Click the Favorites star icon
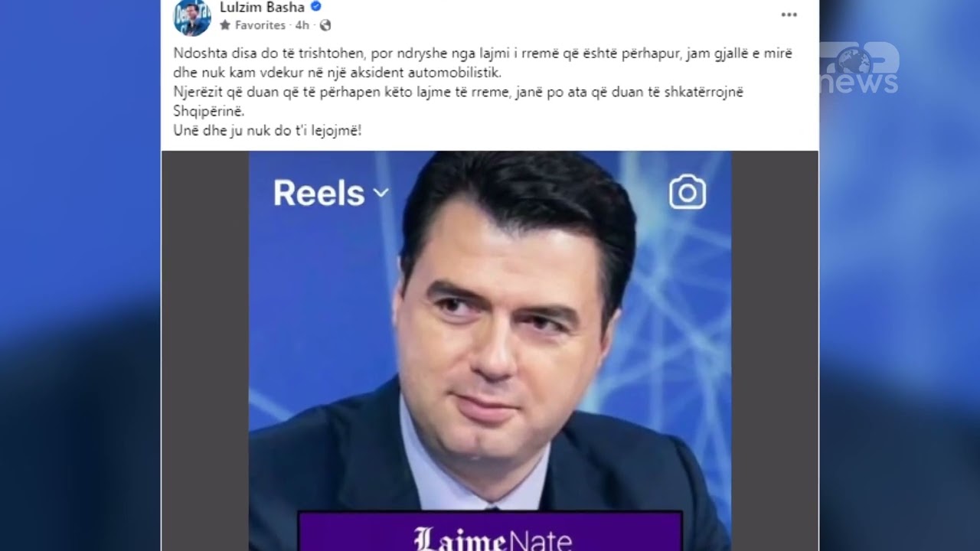This screenshot has width=980, height=551. (x=225, y=25)
